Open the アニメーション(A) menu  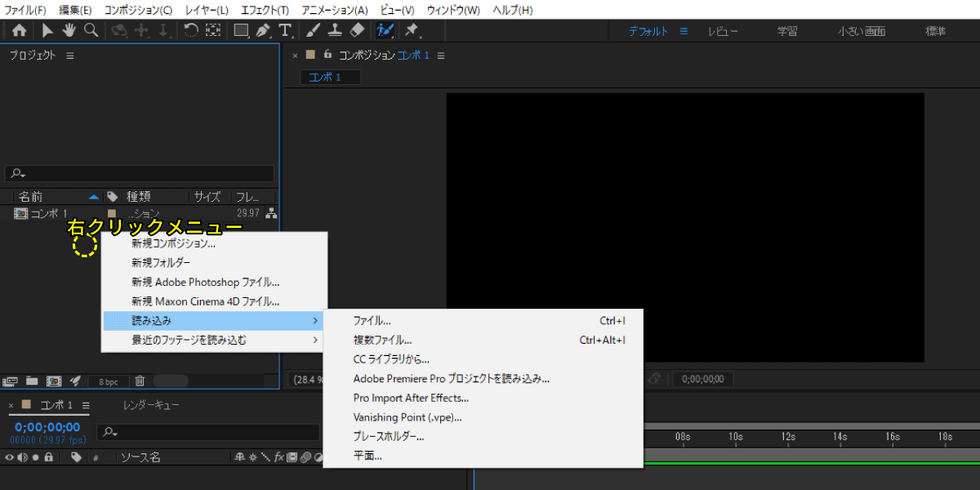click(x=335, y=11)
